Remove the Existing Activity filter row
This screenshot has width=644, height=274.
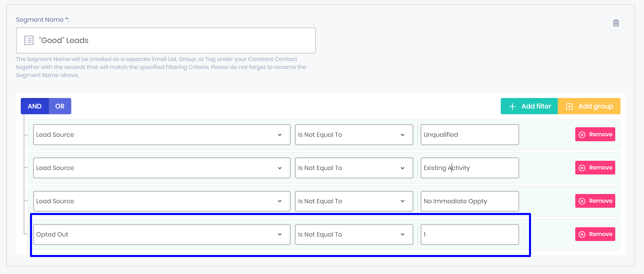595,168
